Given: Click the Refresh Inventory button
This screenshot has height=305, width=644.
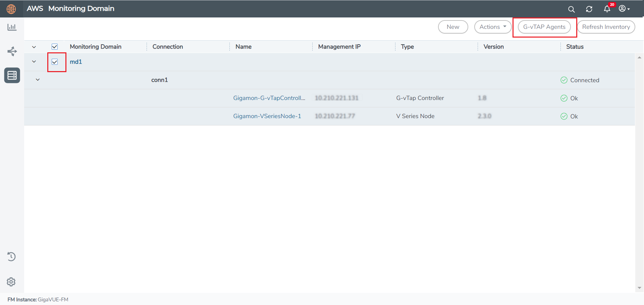Looking at the screenshot, I should click(x=606, y=27).
